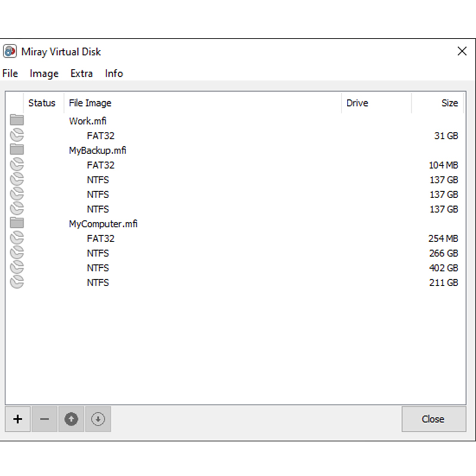
Task: Click the partition icon of 211 GB NTFS
Action: tap(17, 282)
